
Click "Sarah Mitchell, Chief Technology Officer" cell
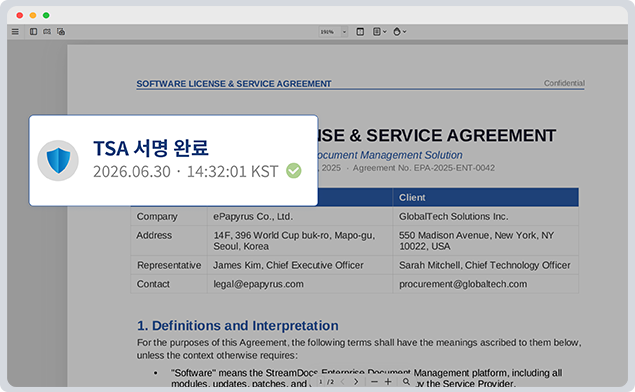(484, 265)
